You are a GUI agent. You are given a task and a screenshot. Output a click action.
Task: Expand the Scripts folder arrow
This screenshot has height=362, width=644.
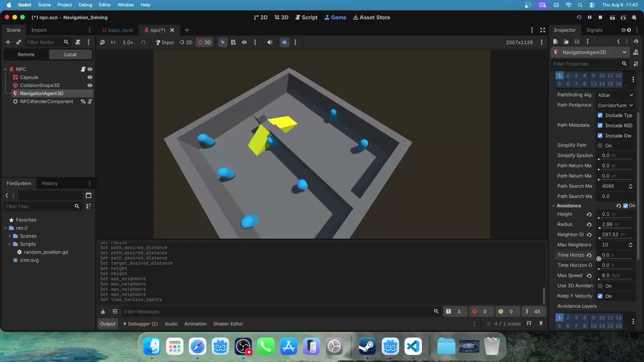pos(9,244)
